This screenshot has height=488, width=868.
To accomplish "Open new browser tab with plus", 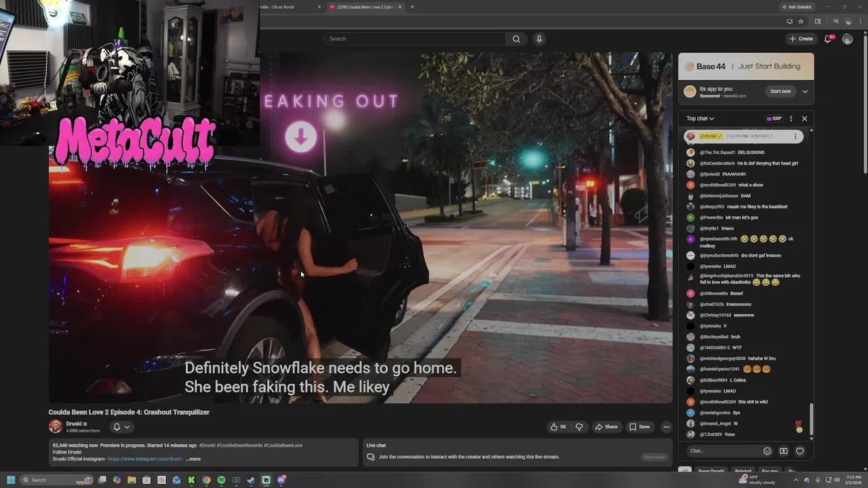I will pyautogui.click(x=412, y=7).
